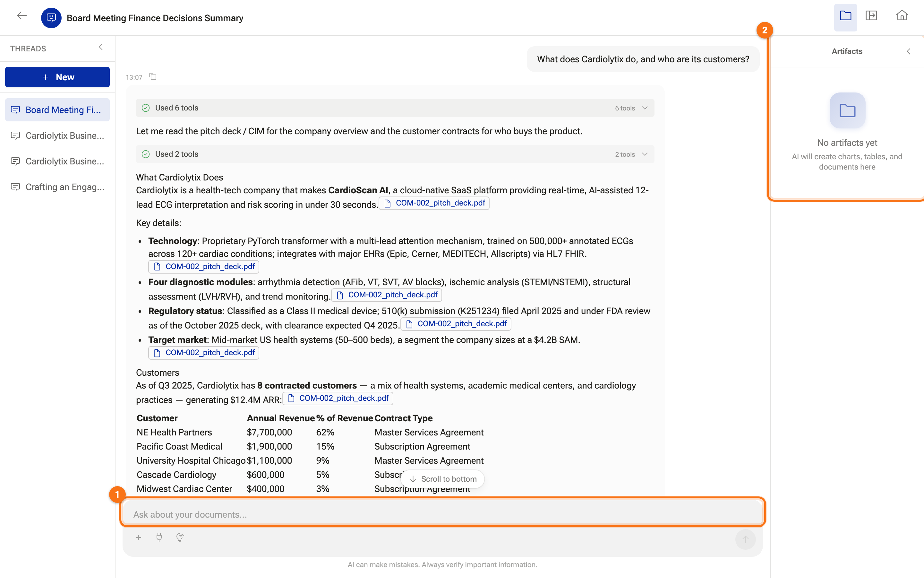Open Crafting an Engag... thread

[x=57, y=187]
